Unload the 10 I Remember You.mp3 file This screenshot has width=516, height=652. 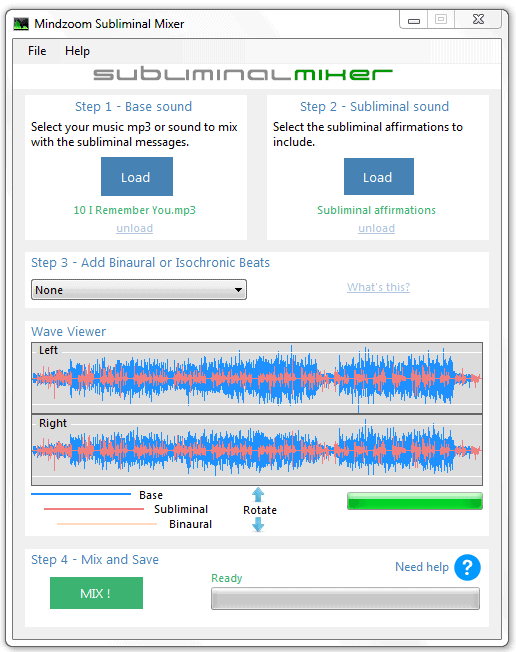[x=134, y=228]
